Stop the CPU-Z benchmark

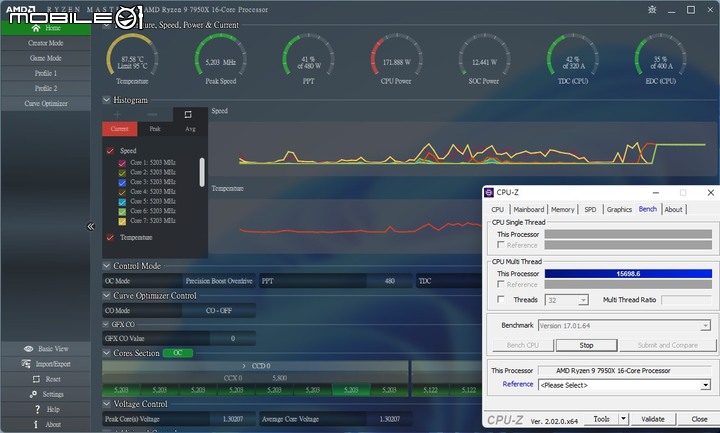click(x=586, y=345)
